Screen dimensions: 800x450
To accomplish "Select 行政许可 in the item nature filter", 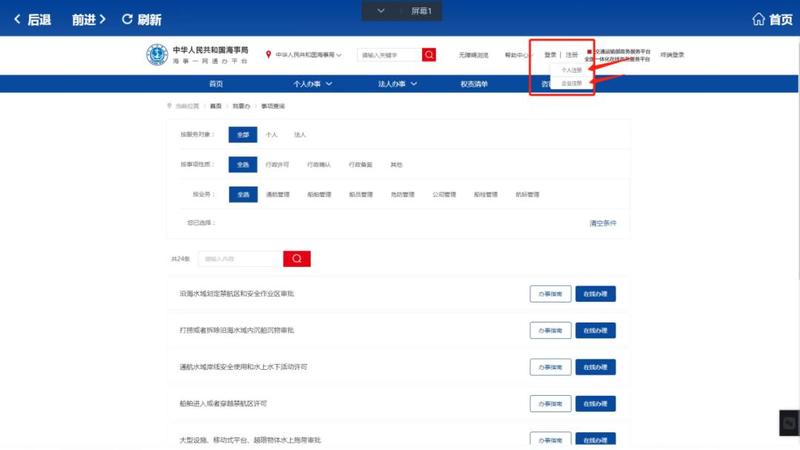I will (x=277, y=164).
